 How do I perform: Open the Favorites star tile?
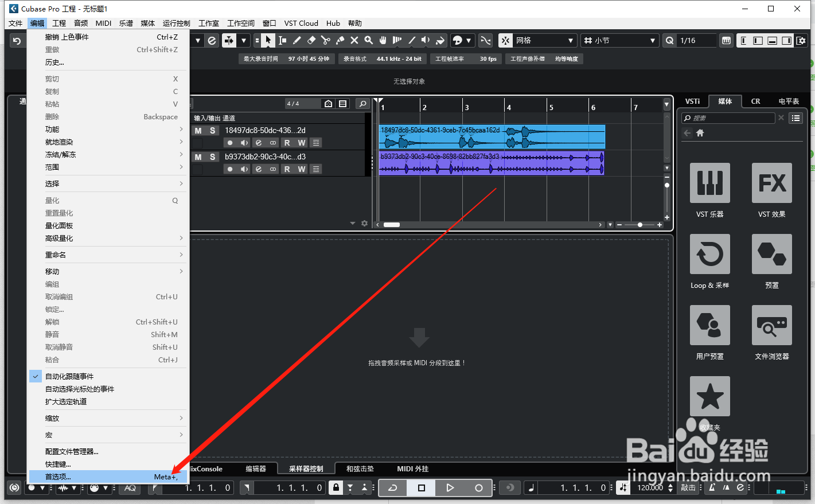(x=710, y=396)
